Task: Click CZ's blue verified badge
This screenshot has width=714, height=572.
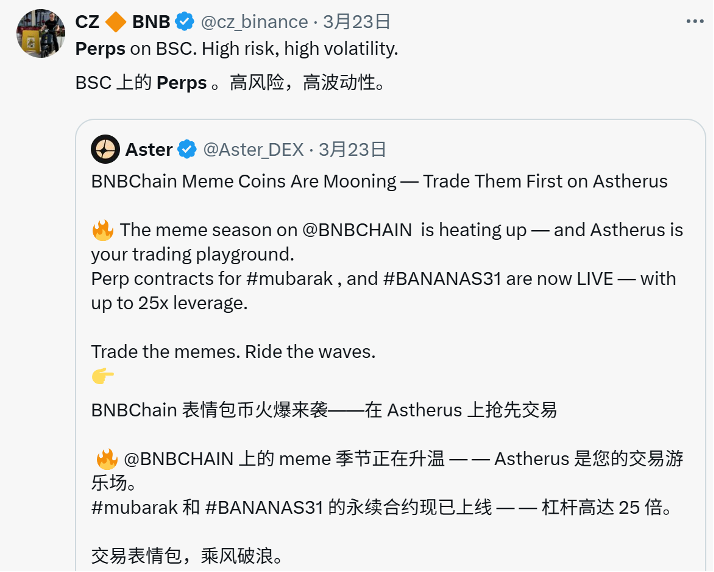Action: (185, 21)
